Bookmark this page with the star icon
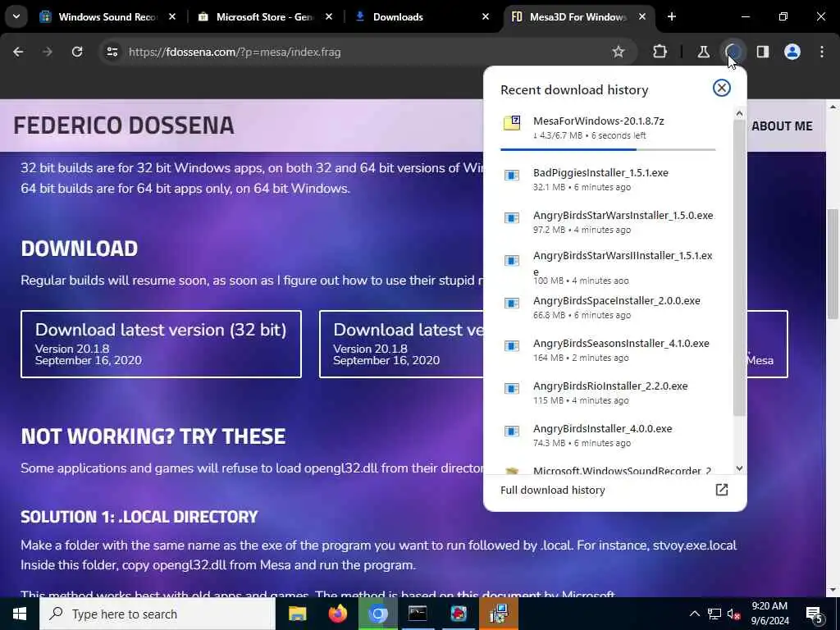Viewport: 840px width, 630px height. click(619, 52)
